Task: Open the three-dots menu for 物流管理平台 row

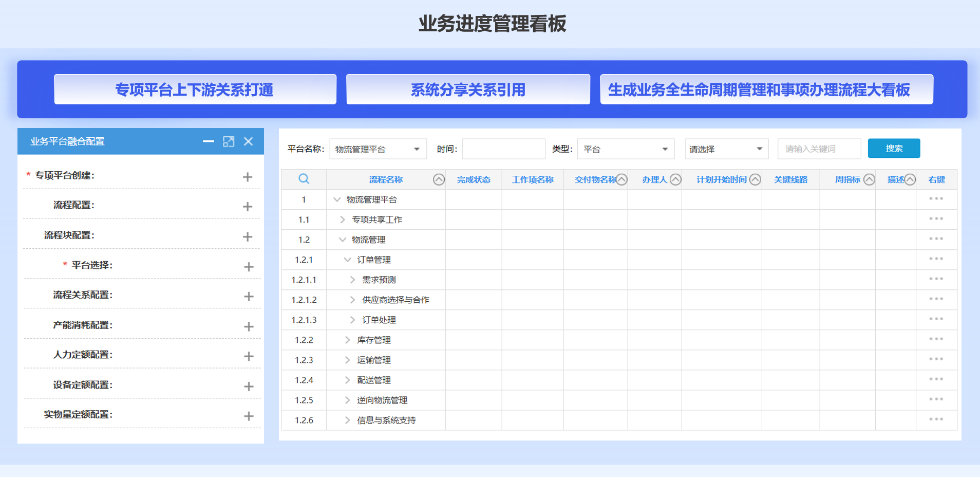Action: 936,199
